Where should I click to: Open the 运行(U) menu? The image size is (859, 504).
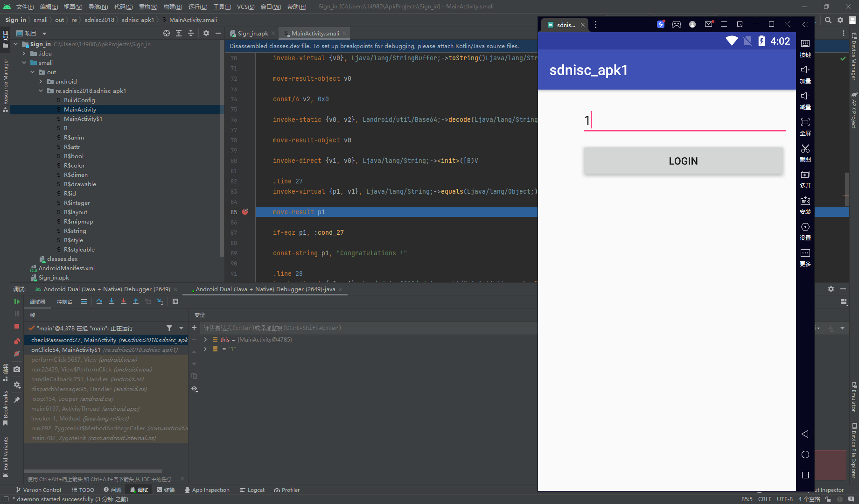[197, 7]
